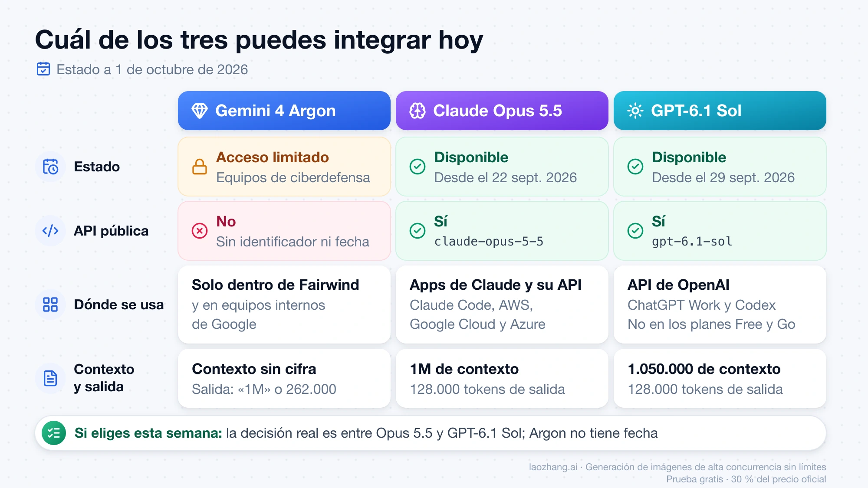The image size is (868, 488).
Task: Click Si eliges esta semana banner text
Action: [x=366, y=433]
